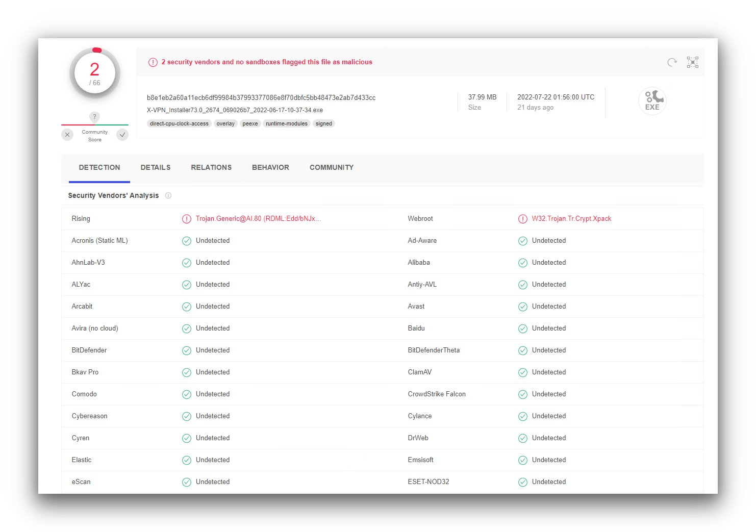
Task: Open the DETAILS tab
Action: coord(156,167)
